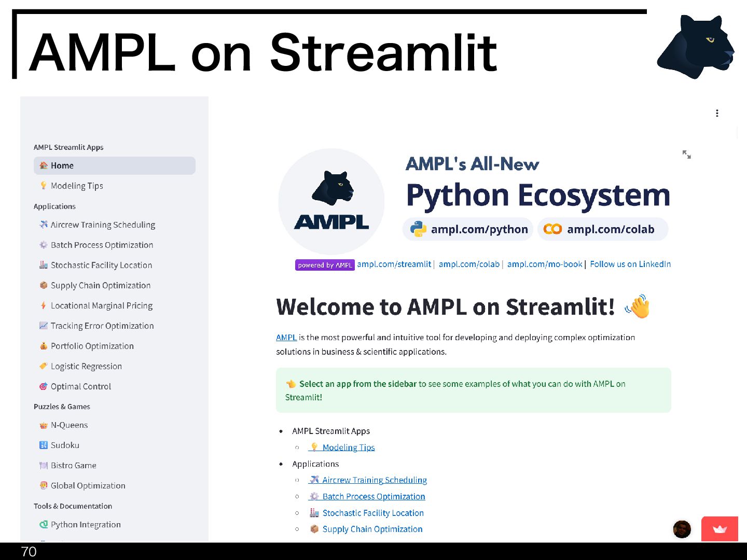Image resolution: width=747 pixels, height=560 pixels.
Task: Click the package icon for Supply Chain Optimization
Action: [x=44, y=285]
